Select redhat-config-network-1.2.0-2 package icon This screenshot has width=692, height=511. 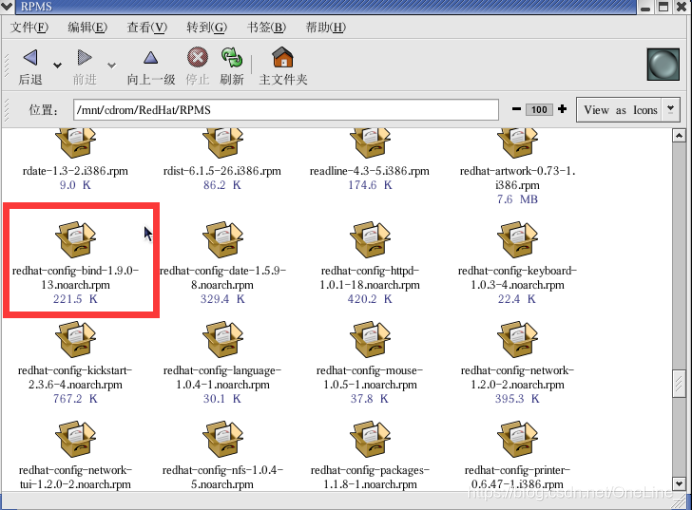(x=517, y=339)
